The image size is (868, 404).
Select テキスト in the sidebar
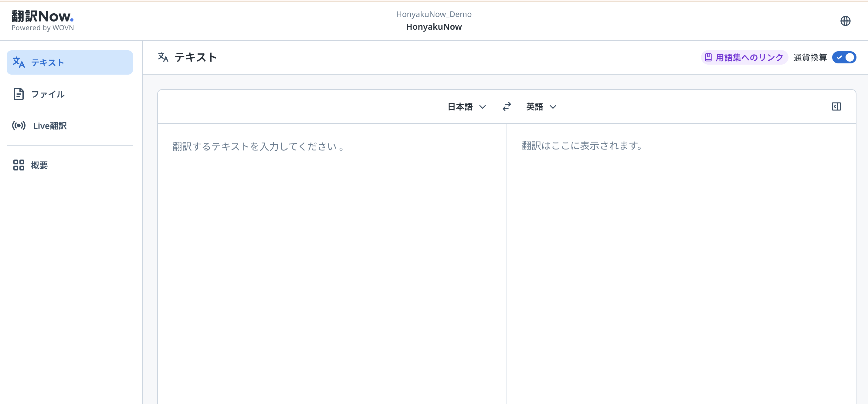70,62
